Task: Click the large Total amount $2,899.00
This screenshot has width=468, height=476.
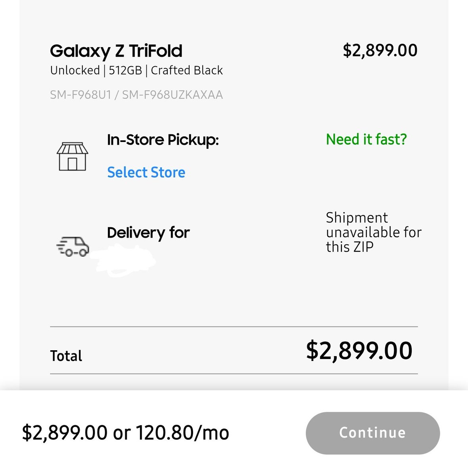Action: (x=359, y=351)
